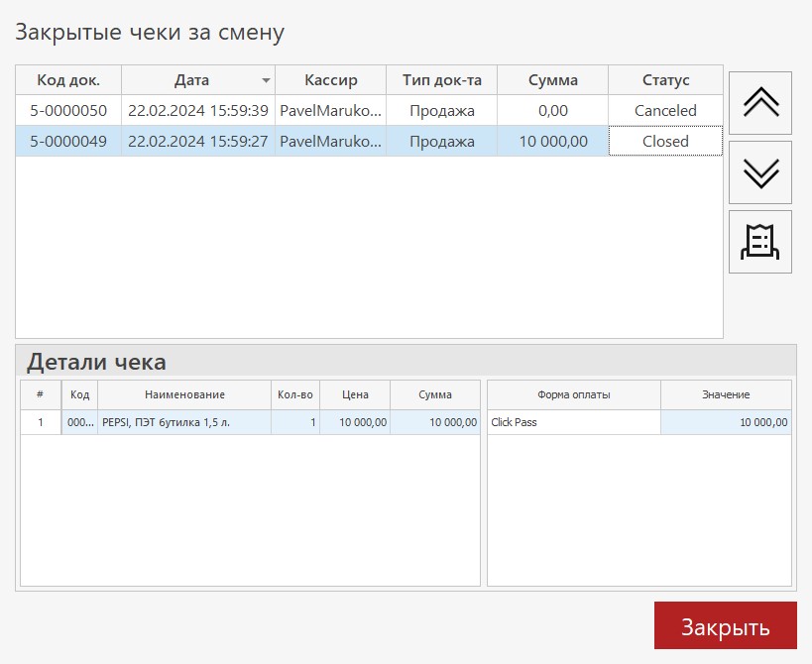Select receipt row 5-0000049
The width and height of the screenshot is (812, 664).
68,142
